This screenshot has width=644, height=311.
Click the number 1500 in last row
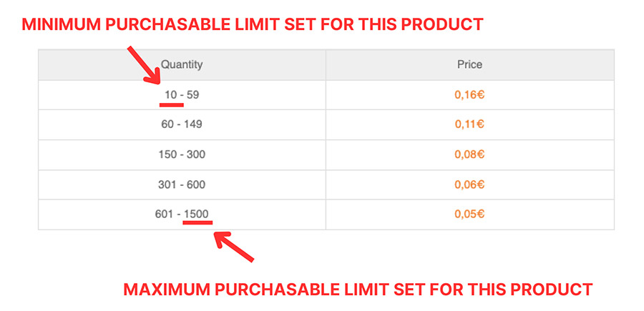point(196,214)
